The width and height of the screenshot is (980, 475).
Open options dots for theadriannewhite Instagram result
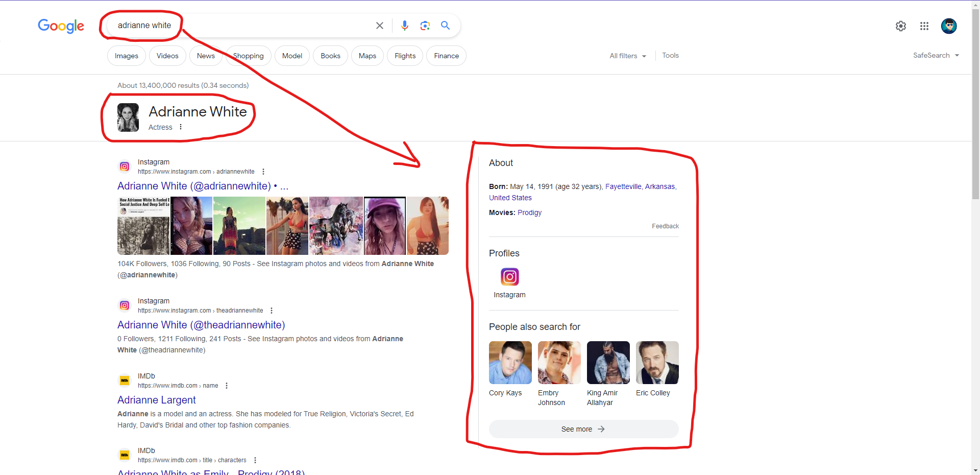pyautogui.click(x=272, y=311)
